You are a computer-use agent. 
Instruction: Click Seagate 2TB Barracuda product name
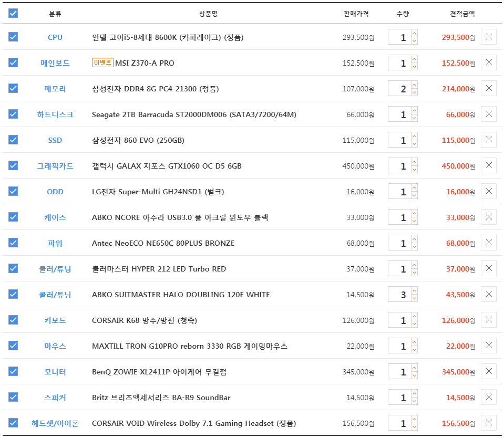click(194, 114)
